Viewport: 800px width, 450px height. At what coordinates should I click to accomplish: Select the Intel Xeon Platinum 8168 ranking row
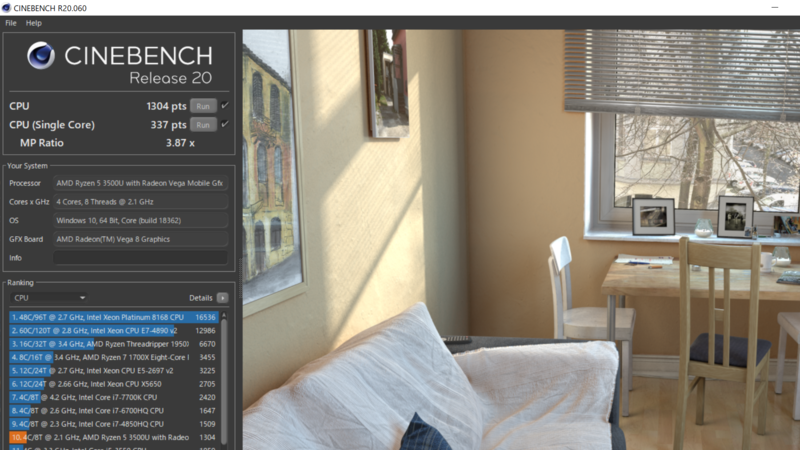(114, 317)
